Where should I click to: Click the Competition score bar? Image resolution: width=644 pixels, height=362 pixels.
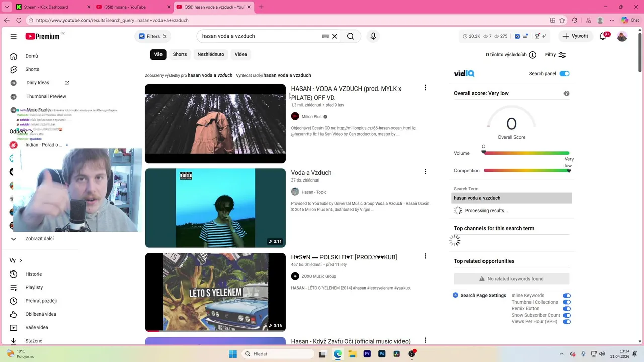(x=526, y=170)
